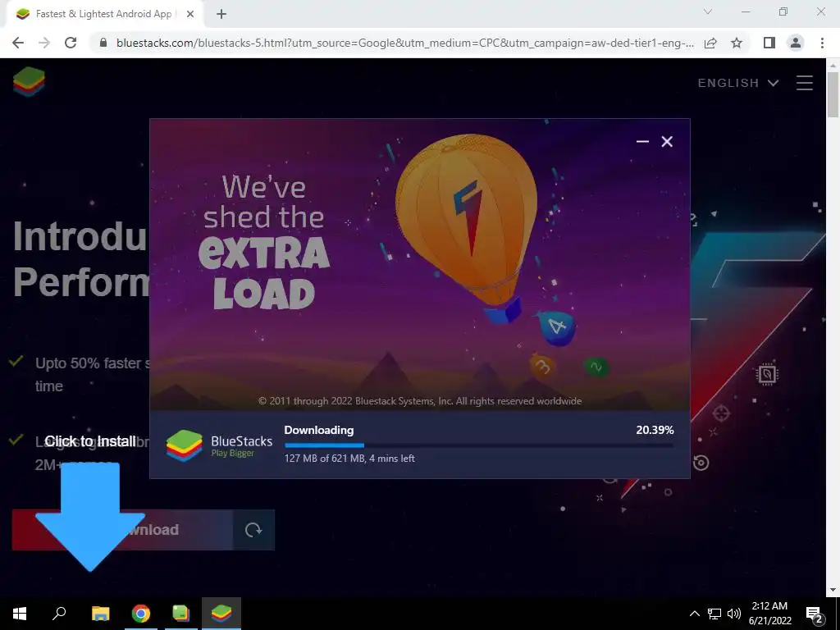Open the notification center with 2 alerts
The height and width of the screenshot is (630, 840).
[815, 614]
